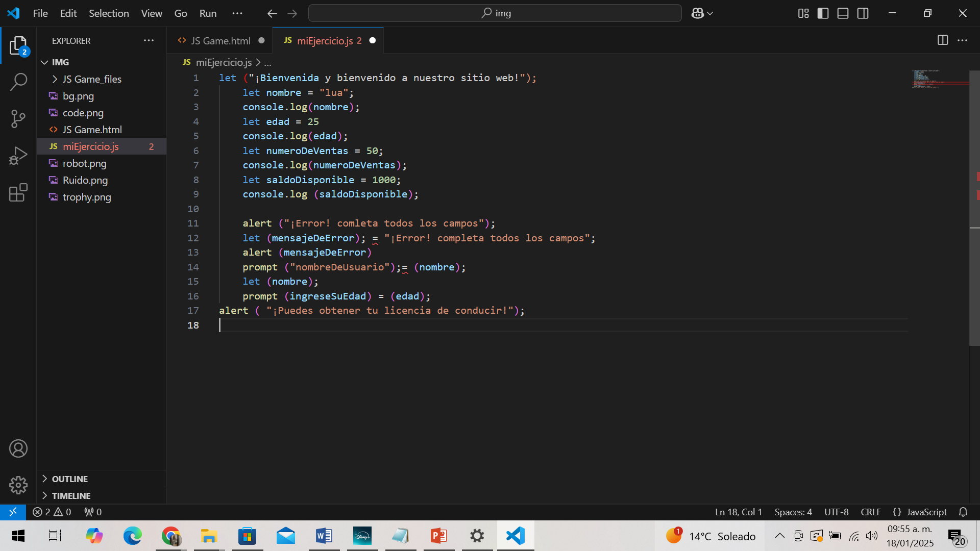Collapse the IMG folder section
This screenshot has height=551, width=980.
pyautogui.click(x=102, y=62)
